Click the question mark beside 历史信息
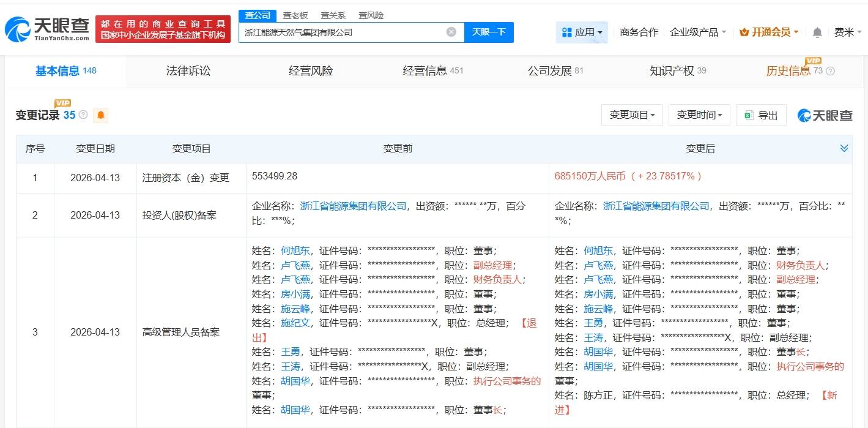The image size is (868, 428). point(830,70)
